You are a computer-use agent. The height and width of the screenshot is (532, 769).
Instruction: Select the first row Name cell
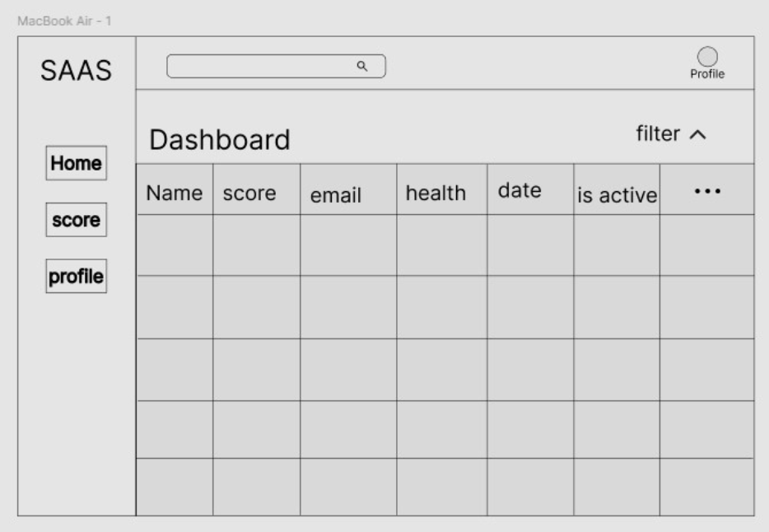point(175,245)
